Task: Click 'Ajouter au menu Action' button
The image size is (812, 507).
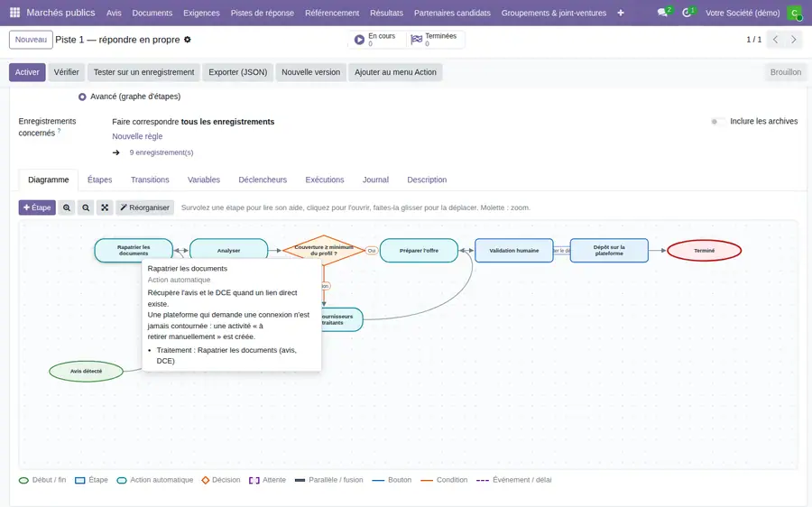Action: 396,72
